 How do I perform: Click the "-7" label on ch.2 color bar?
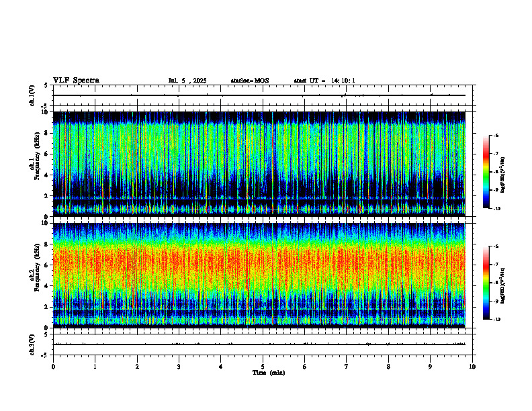point(496,265)
